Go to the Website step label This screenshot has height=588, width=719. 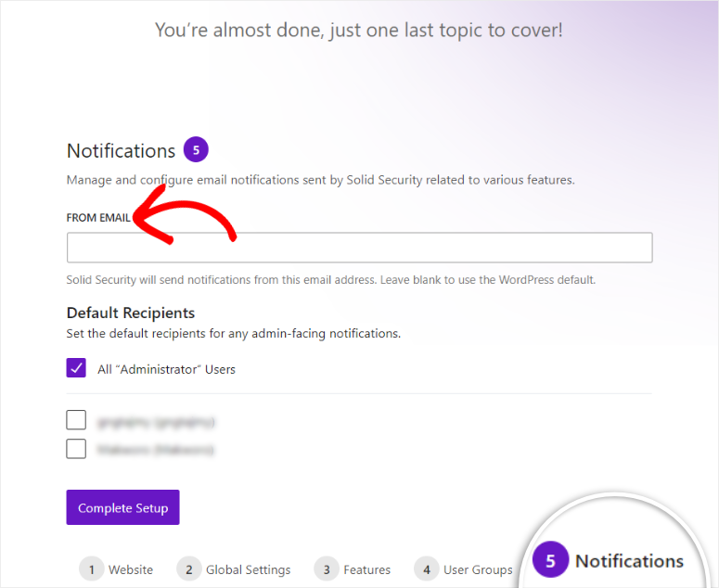pyautogui.click(x=131, y=569)
